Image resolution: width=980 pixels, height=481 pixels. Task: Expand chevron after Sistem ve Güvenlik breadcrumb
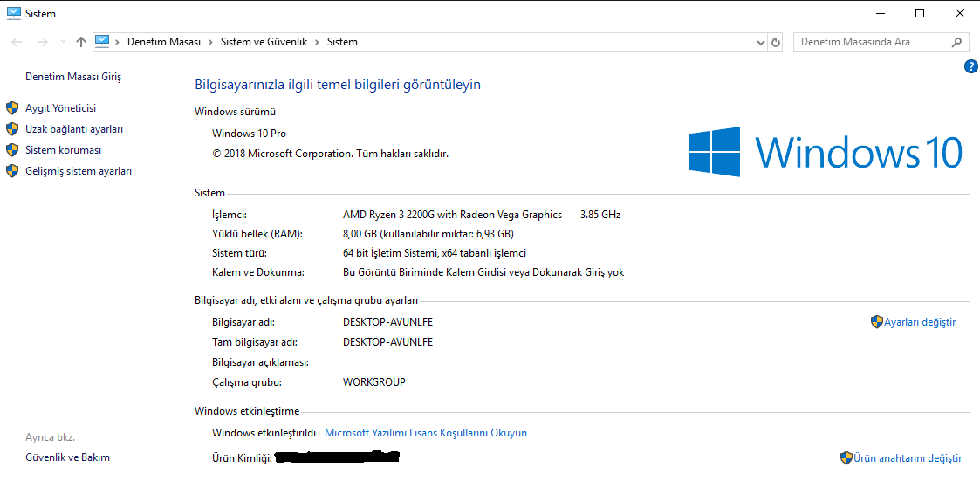[317, 42]
